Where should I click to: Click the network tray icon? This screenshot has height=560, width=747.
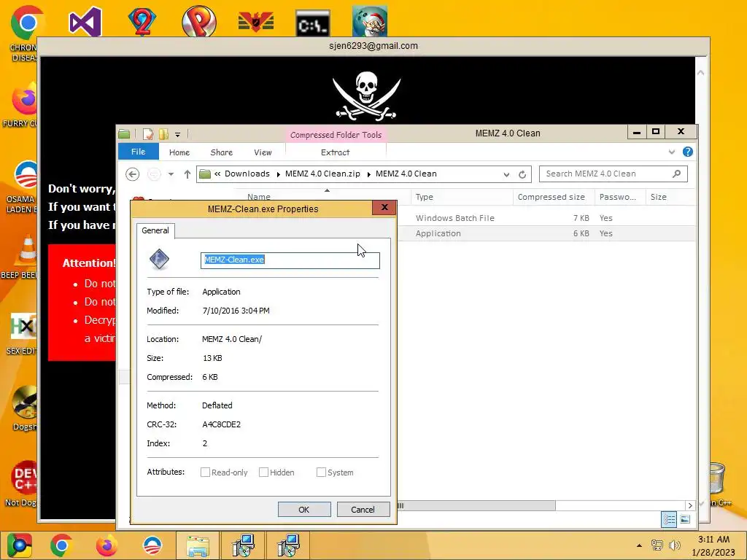click(657, 545)
